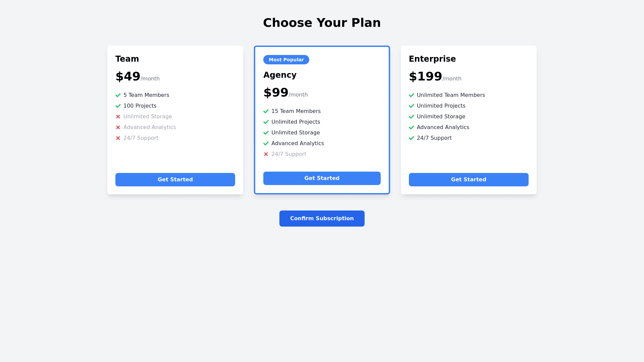Click the Most Popular badge
Viewport: 644px width, 362px height.
pos(286,60)
